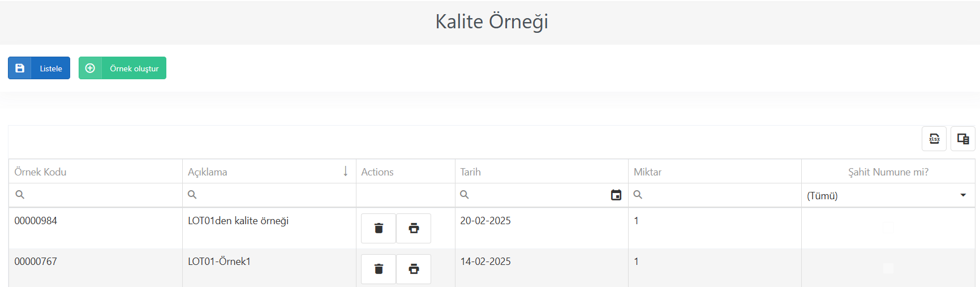Delete the LOT01-Örnek1 row

tap(379, 269)
